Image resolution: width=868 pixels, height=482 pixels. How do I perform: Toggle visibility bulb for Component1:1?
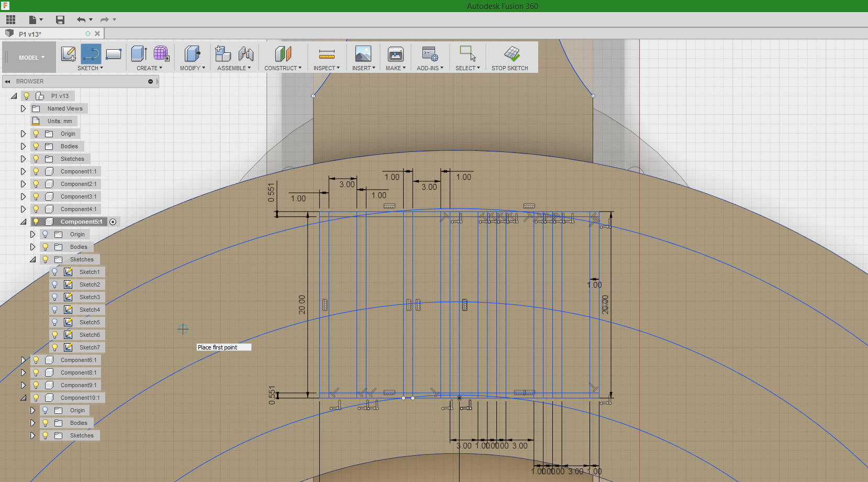point(36,171)
